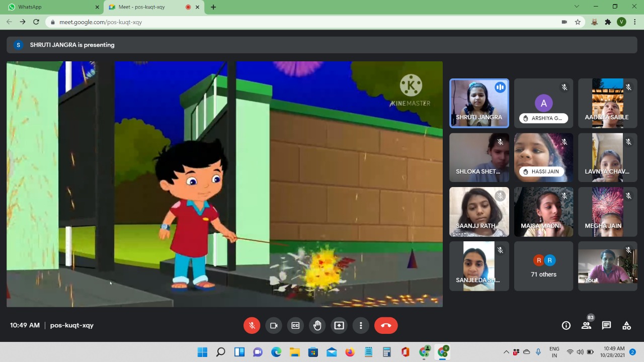Open the Meet Activities panel
This screenshot has width=644, height=362.
point(626,325)
